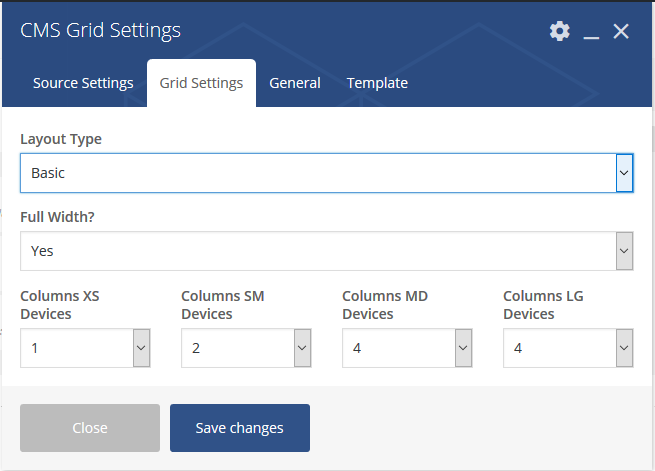
Task: Click the Save changes button
Action: point(240,428)
